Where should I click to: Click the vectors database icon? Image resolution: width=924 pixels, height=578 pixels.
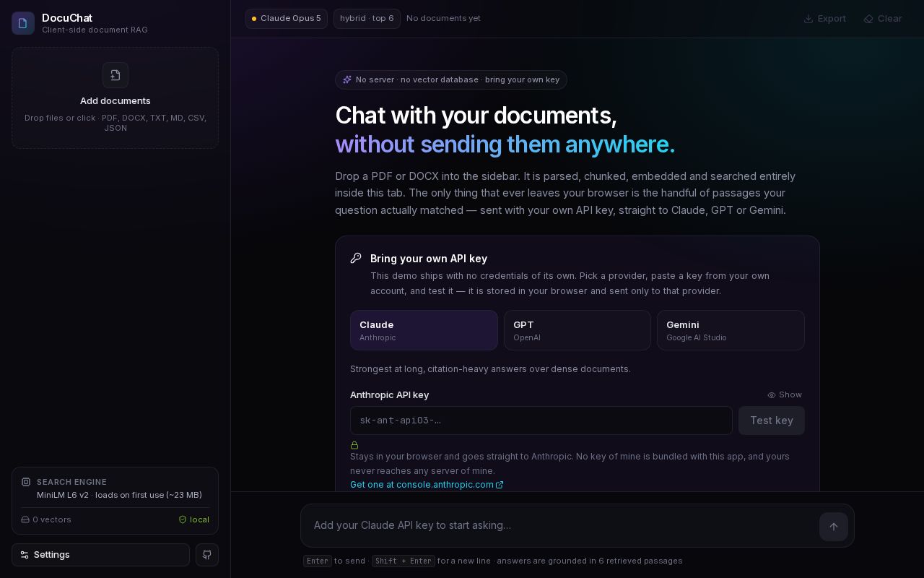pos(25,519)
